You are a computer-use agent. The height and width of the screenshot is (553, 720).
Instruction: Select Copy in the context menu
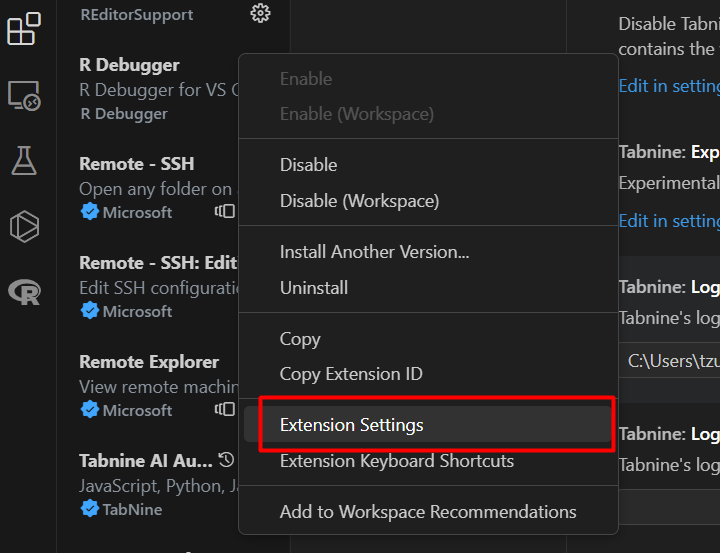pos(428,339)
